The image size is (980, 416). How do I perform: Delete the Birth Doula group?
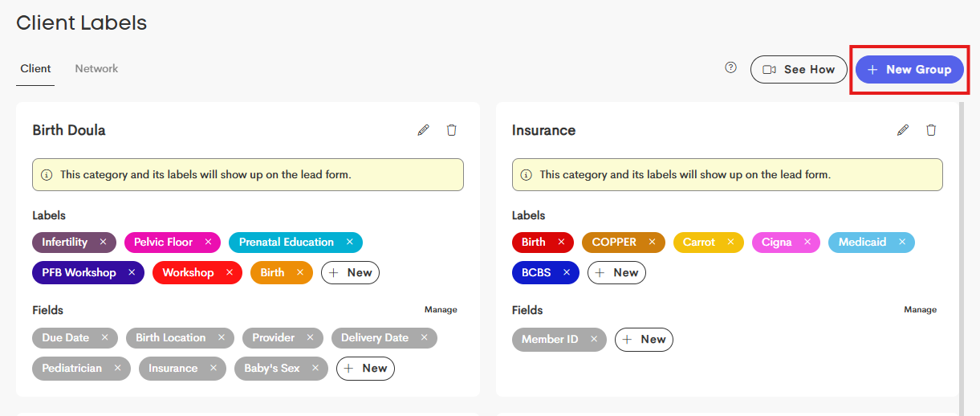[452, 130]
